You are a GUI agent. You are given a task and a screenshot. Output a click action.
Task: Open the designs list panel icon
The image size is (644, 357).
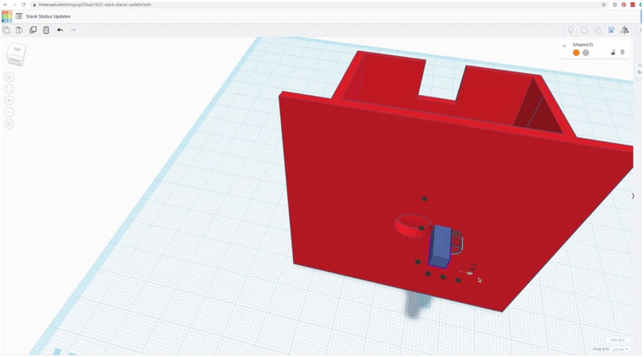tap(19, 16)
